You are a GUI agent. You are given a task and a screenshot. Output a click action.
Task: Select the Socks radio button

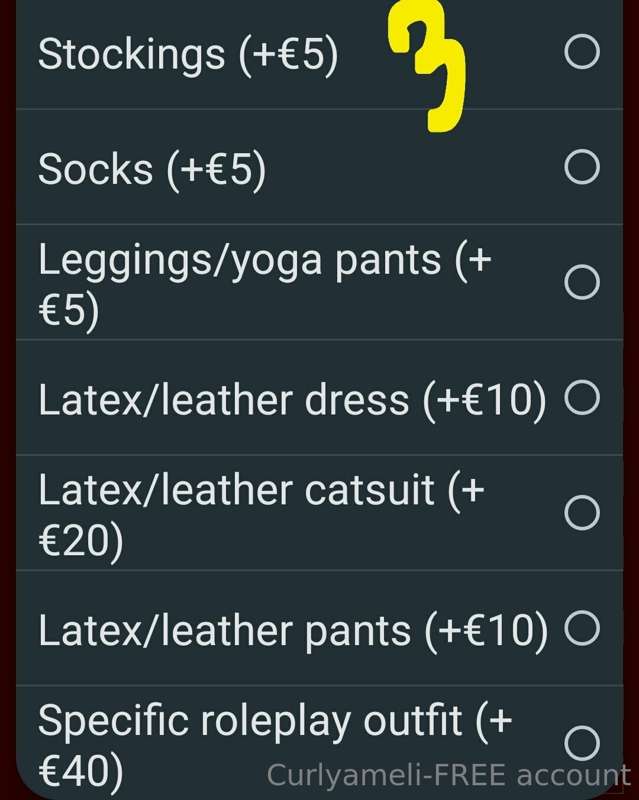[x=582, y=167]
